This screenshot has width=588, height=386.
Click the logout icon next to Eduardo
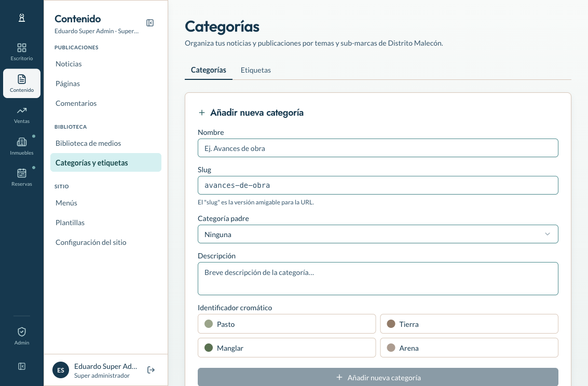click(x=151, y=370)
